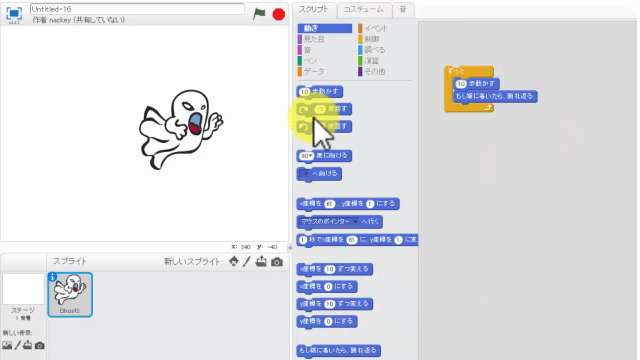Select the 制御 block category
Screen dimensions: 640x360
coord(371,39)
